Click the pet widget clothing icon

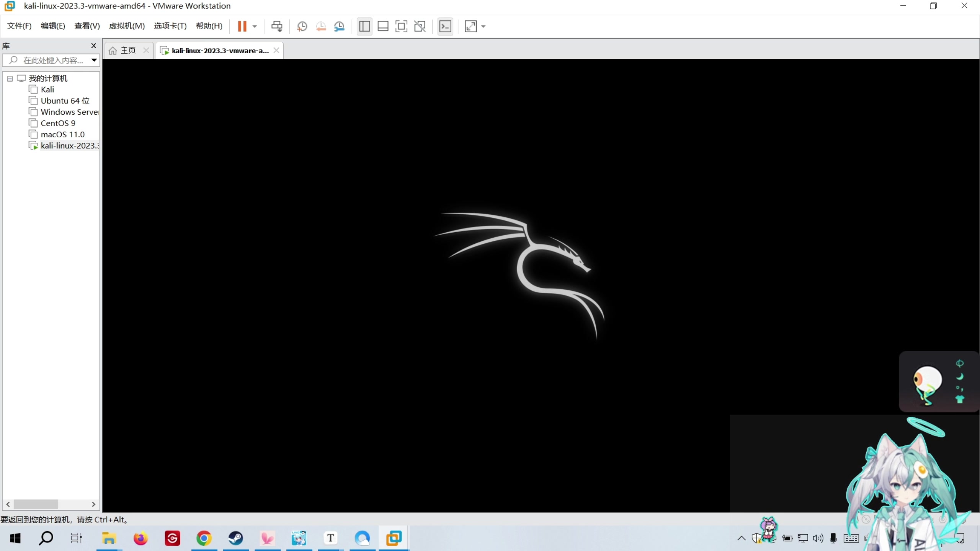960,399
